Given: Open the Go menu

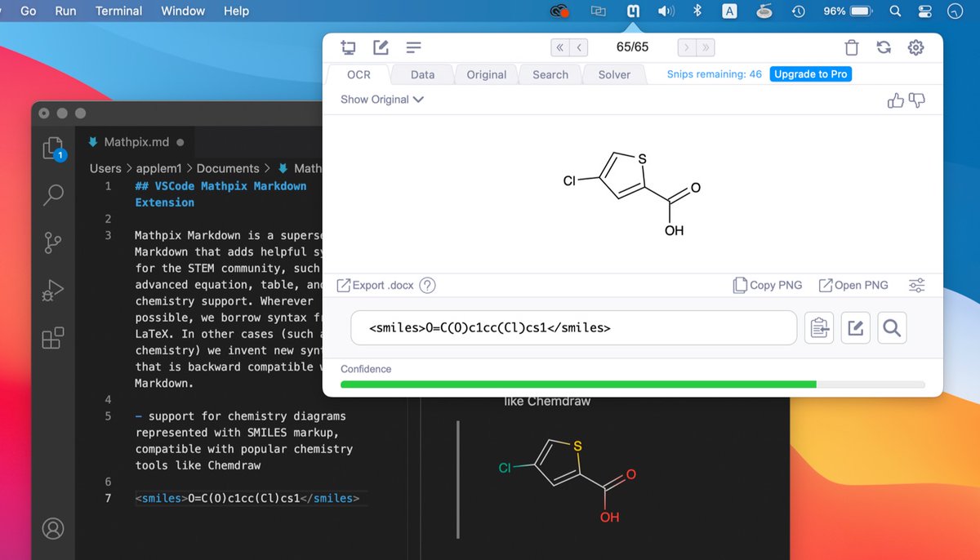Looking at the screenshot, I should [28, 11].
